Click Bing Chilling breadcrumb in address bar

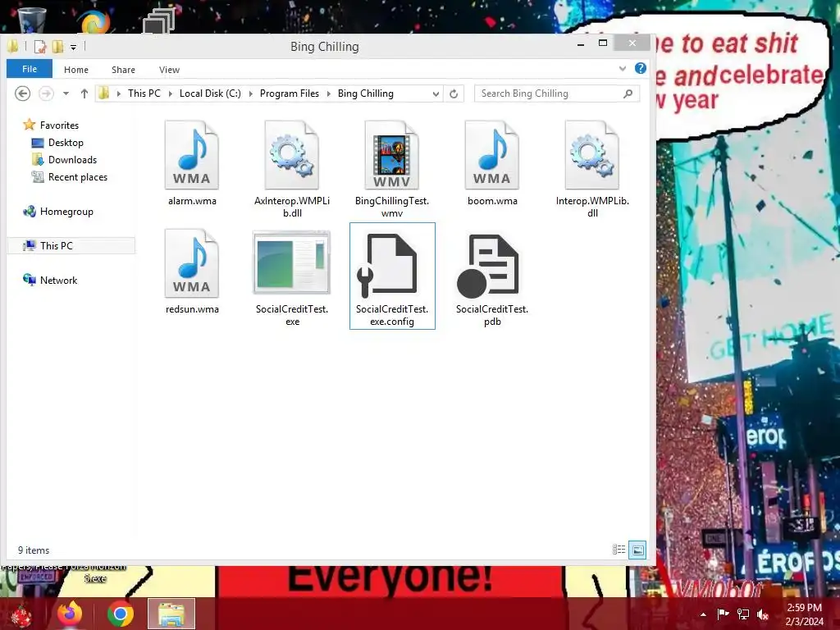[x=365, y=94]
